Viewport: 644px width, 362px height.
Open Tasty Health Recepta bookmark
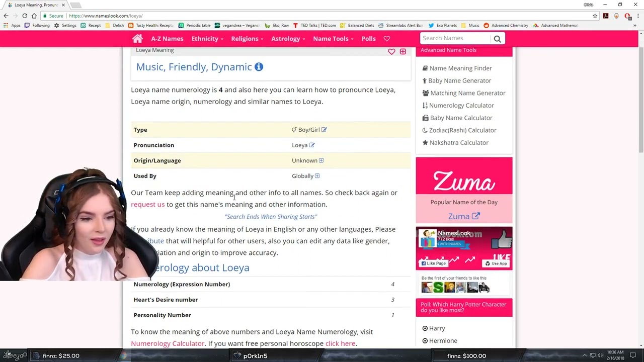151,25
